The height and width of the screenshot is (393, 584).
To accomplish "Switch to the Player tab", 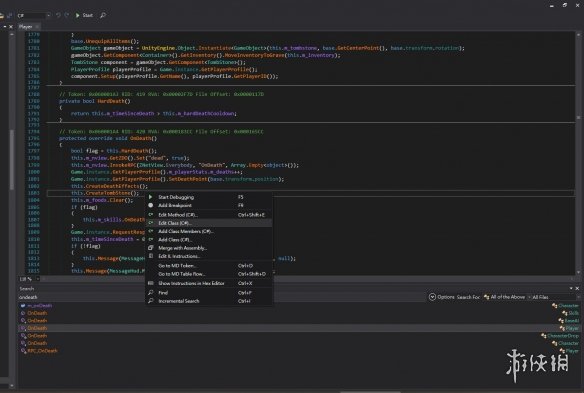I will click(x=25, y=27).
